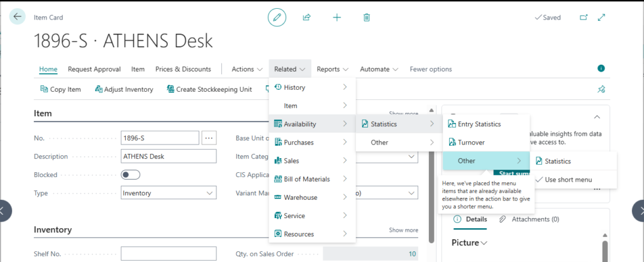Open item card in new window
Screen dimensions: 644x262
tap(583, 18)
